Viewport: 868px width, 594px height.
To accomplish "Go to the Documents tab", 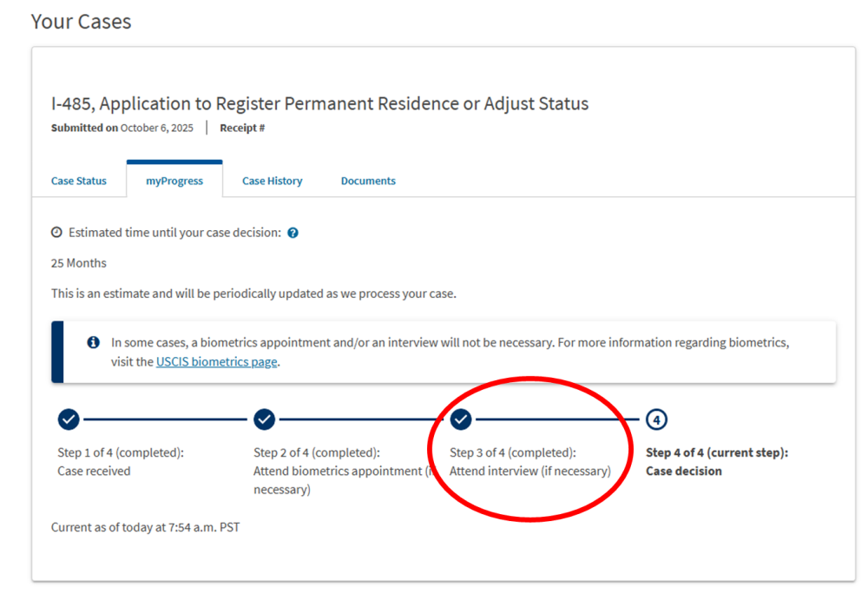I will [x=368, y=181].
